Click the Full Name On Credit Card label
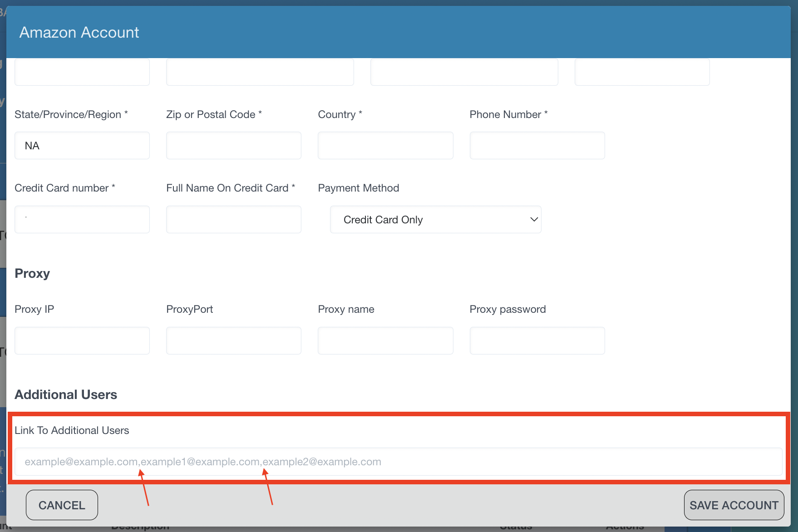This screenshot has width=798, height=532. coord(231,188)
